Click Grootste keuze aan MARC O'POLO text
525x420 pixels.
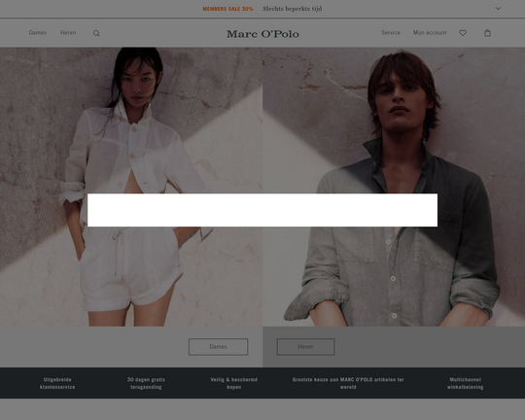click(x=348, y=383)
